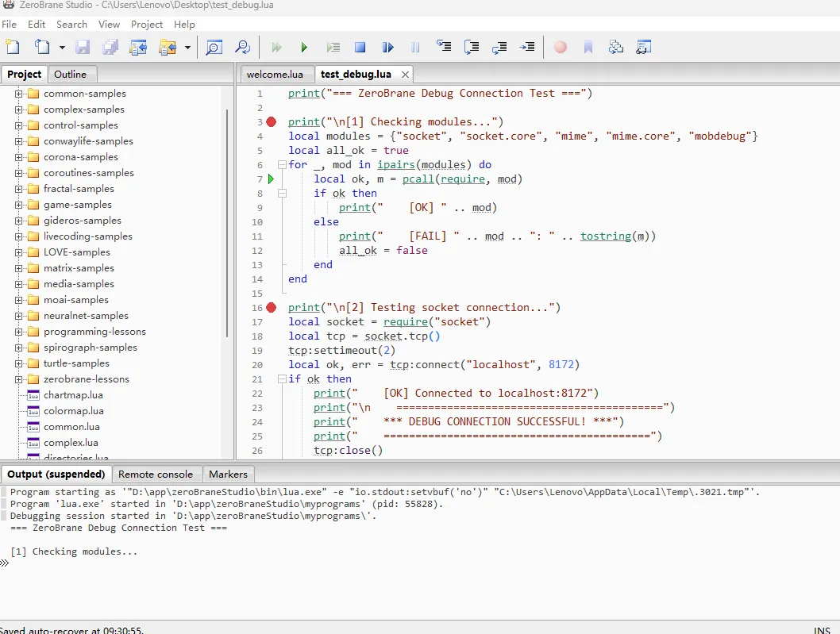Open the Project menu
The height and width of the screenshot is (634, 840).
pyautogui.click(x=146, y=25)
